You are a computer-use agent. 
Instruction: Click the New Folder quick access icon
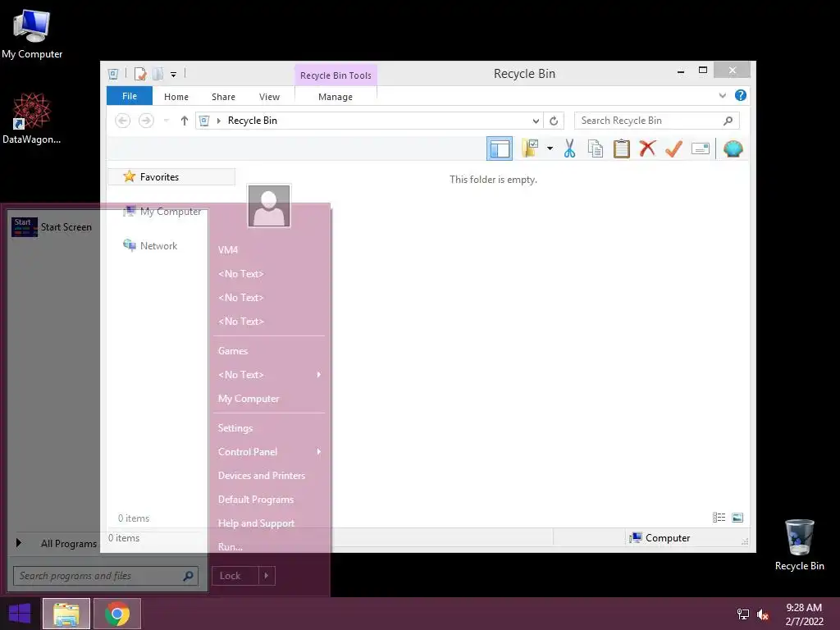click(x=157, y=74)
